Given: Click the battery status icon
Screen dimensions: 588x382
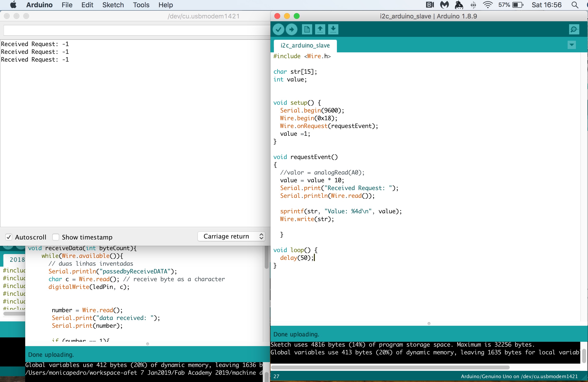Looking at the screenshot, I should click(517, 5).
